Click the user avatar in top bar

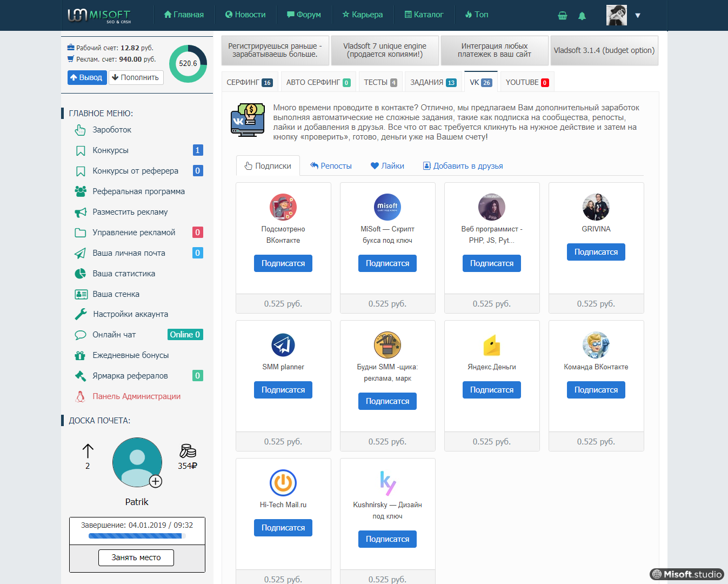[x=617, y=15]
